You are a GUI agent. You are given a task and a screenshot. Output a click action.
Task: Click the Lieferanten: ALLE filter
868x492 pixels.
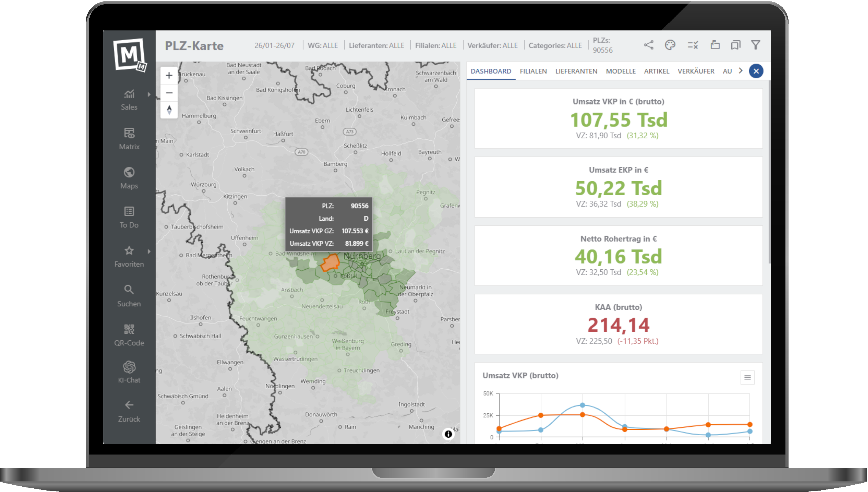[x=376, y=45]
